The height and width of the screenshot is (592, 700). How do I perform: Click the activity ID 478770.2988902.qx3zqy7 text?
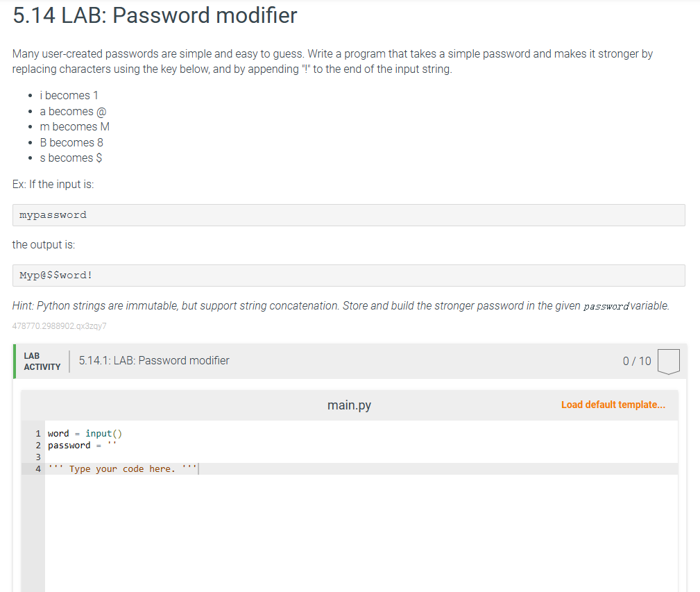point(60,326)
